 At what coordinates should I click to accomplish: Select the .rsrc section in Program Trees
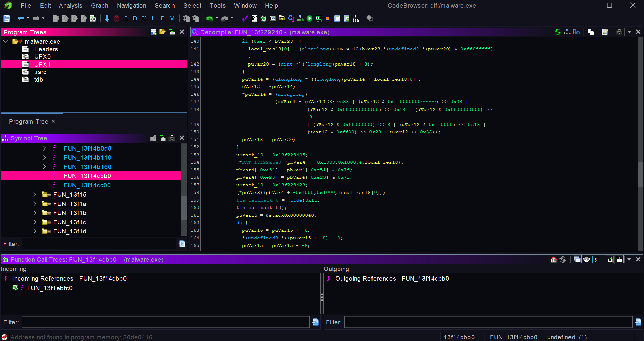[40, 72]
